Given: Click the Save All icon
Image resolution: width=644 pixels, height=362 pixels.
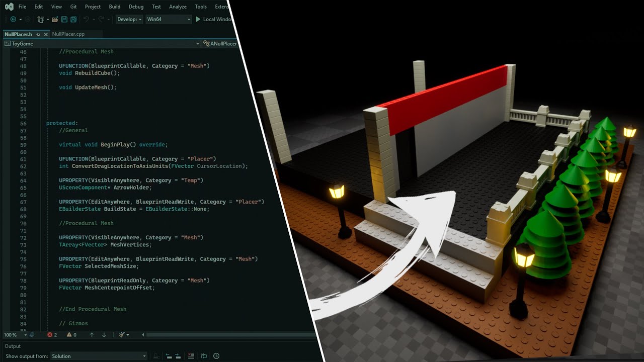Looking at the screenshot, I should [73, 19].
